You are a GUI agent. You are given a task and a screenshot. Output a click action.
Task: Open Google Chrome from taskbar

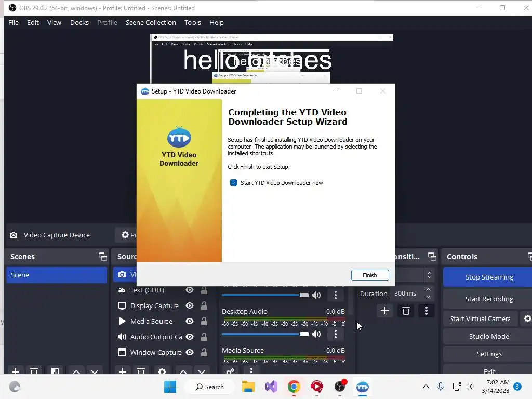pos(294,387)
